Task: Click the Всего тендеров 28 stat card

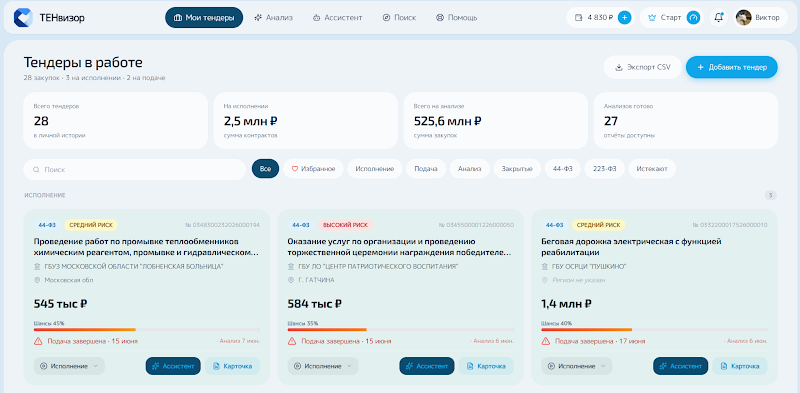Action: pos(115,120)
